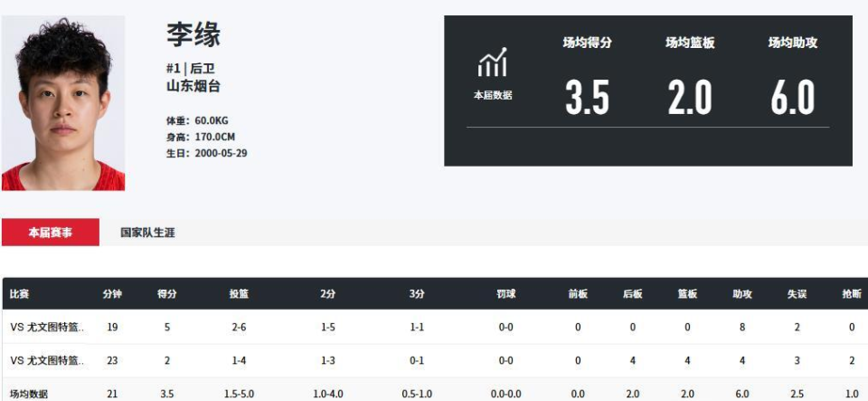
Task: Sort by the 比赛 column header
Action: click(20, 293)
